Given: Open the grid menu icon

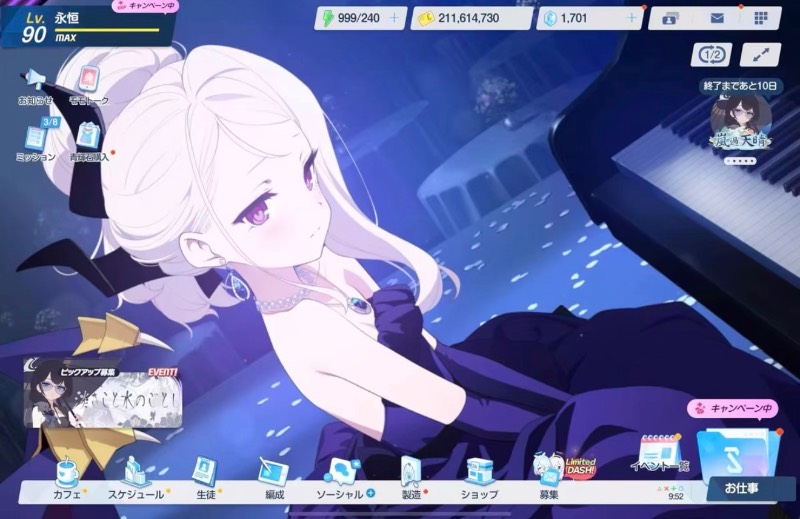Looking at the screenshot, I should [x=761, y=18].
